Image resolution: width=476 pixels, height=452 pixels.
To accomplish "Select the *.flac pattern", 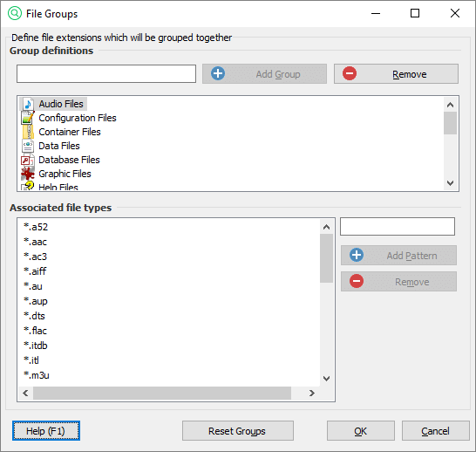I will tap(35, 331).
